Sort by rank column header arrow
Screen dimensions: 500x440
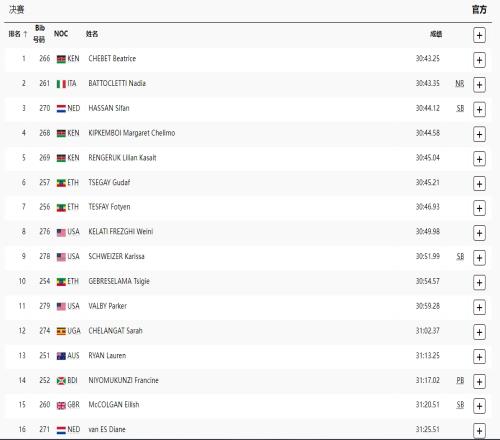click(x=25, y=34)
